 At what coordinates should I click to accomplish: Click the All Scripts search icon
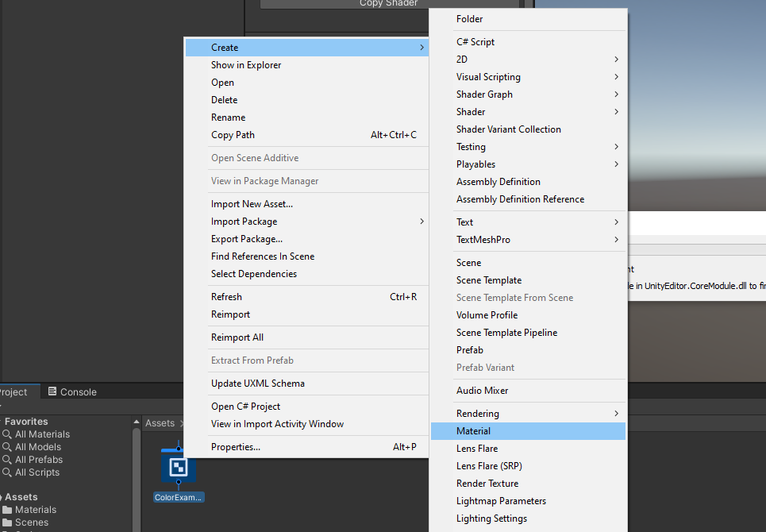(x=7, y=472)
